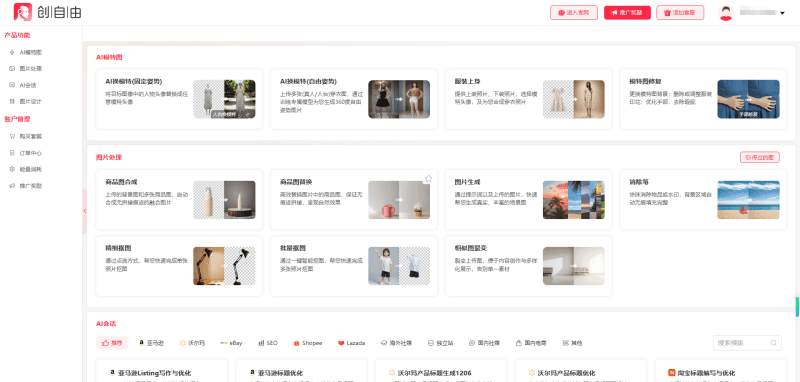Click the 进入官网 button
The image size is (800, 382).
(x=574, y=13)
